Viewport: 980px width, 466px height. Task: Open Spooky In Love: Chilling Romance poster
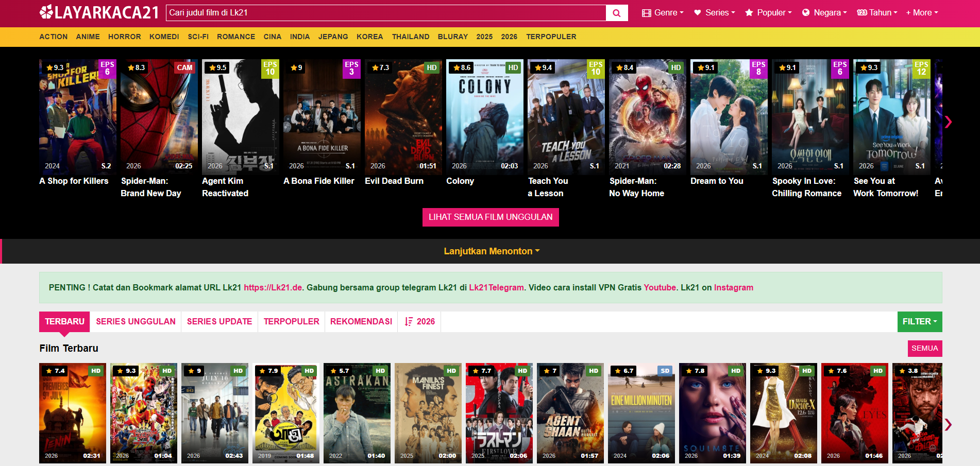[x=810, y=117]
